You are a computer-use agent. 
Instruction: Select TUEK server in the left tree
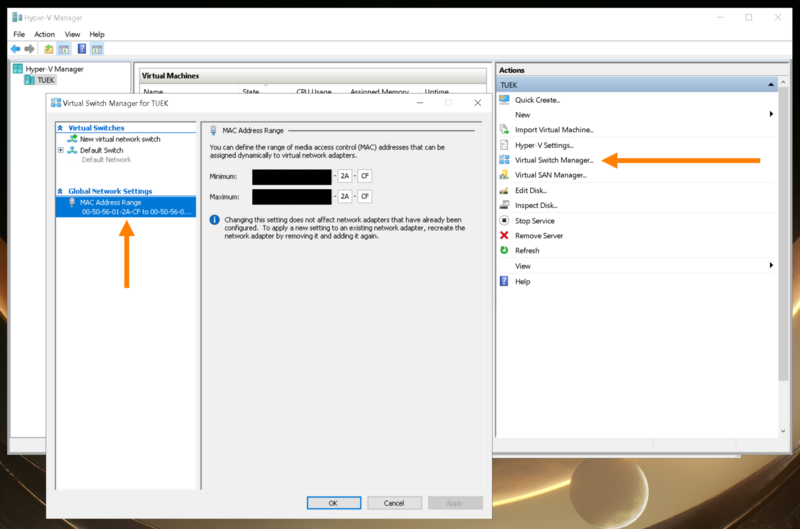click(x=45, y=80)
